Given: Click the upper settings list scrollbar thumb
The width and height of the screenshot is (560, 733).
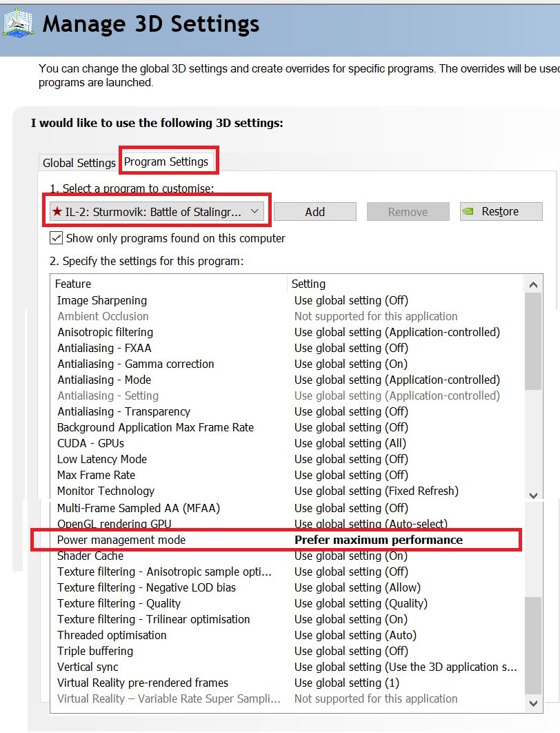Looking at the screenshot, I should coord(533,341).
